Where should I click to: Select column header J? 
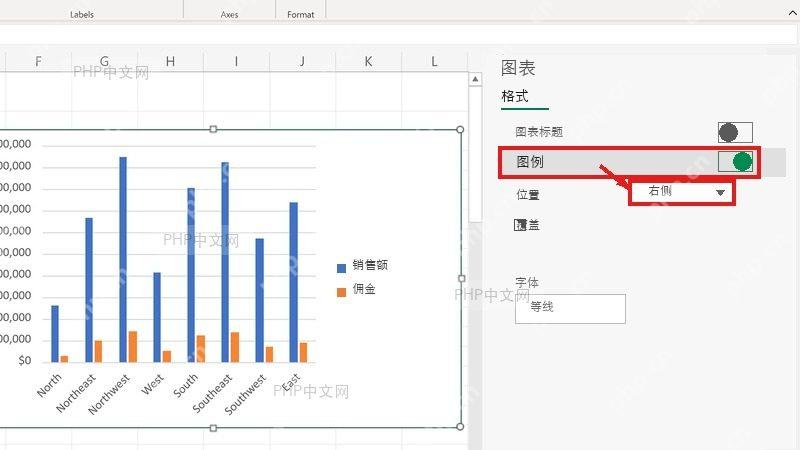[302, 62]
